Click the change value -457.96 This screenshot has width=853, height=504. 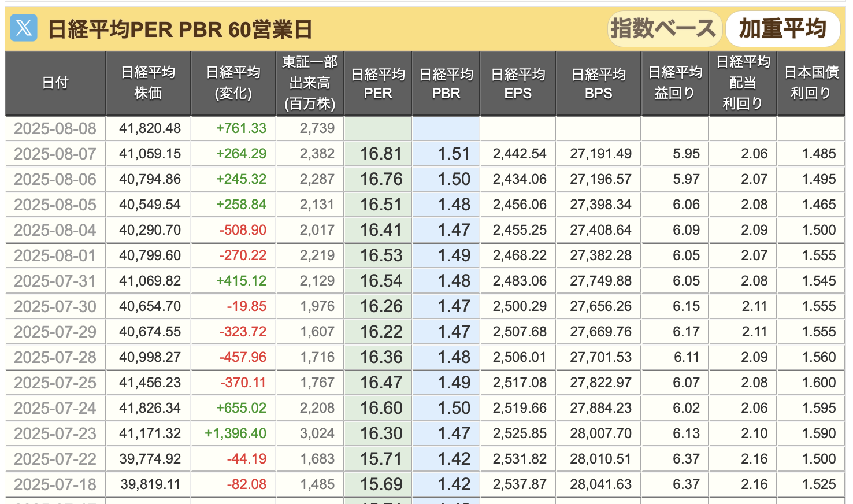point(243,357)
